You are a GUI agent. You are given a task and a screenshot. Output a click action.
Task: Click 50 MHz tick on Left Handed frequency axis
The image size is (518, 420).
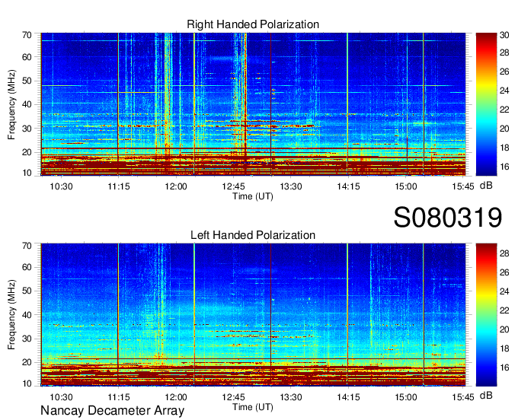click(x=27, y=291)
